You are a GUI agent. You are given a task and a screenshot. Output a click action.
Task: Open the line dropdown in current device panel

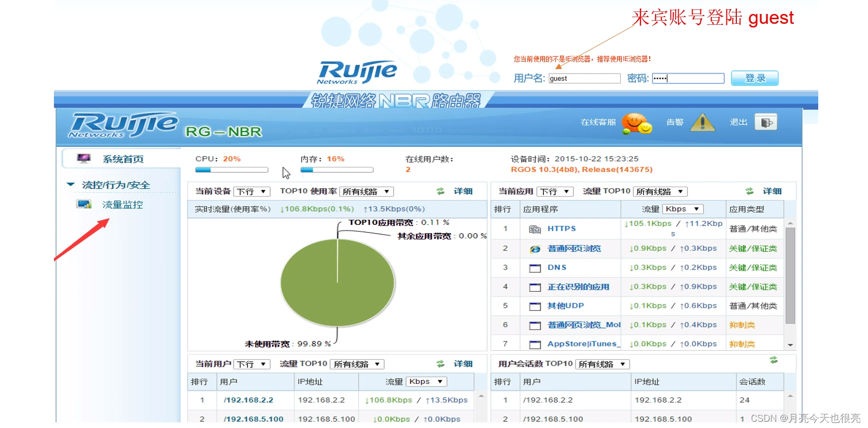click(x=367, y=192)
